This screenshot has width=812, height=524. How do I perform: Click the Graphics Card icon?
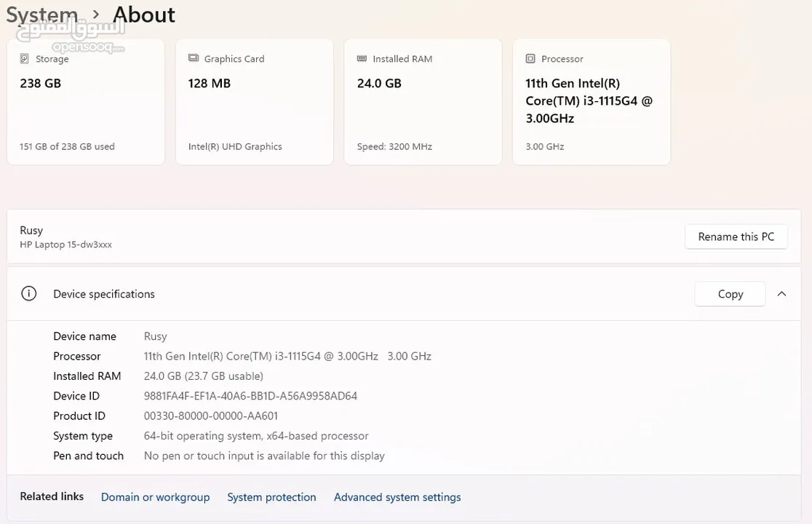click(x=193, y=58)
